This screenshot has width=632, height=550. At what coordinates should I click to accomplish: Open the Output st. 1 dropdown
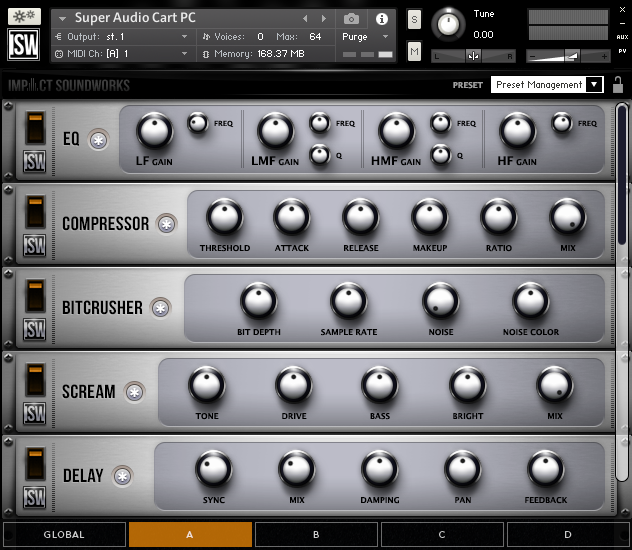tap(185, 37)
